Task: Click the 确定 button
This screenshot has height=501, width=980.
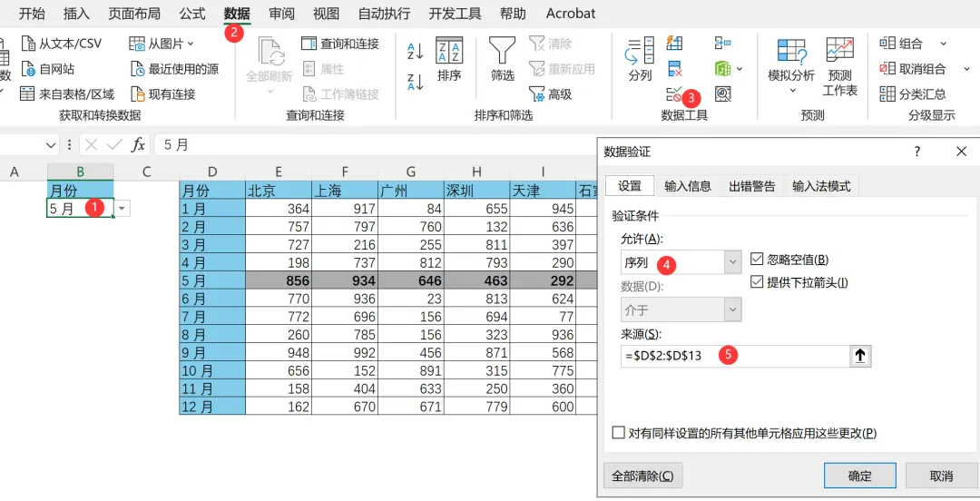Action: click(860, 476)
